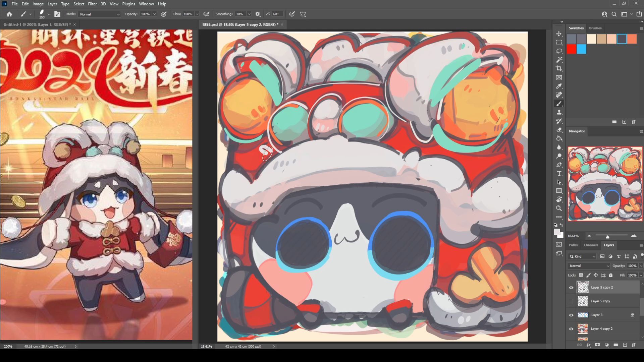Open the Layer menu
Screen dimensions: 644x362
(x=52, y=4)
